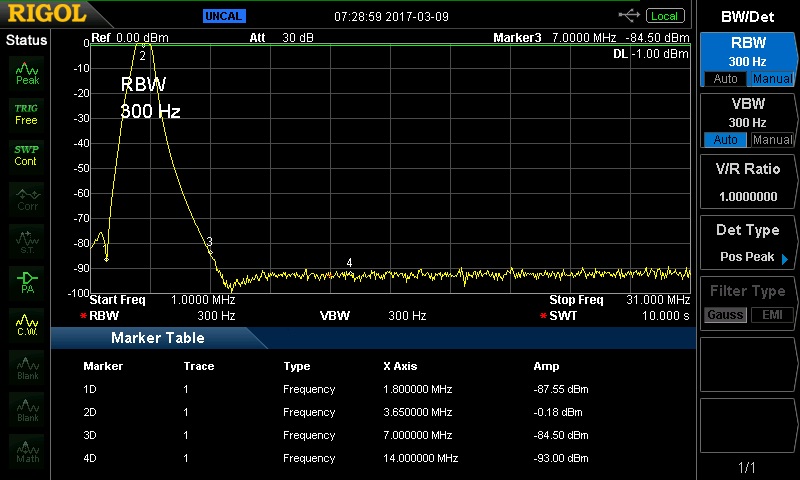
Task: Click the Type column header
Action: (x=296, y=367)
